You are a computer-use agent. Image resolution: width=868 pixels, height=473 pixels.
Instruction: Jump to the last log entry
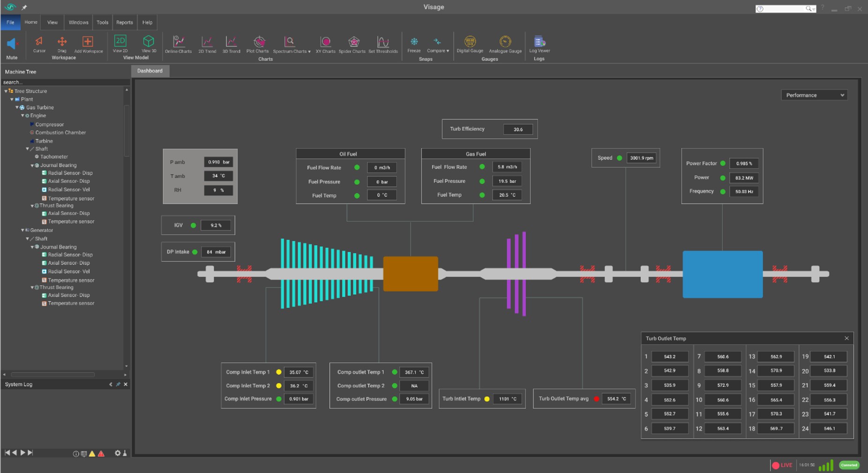point(30,453)
